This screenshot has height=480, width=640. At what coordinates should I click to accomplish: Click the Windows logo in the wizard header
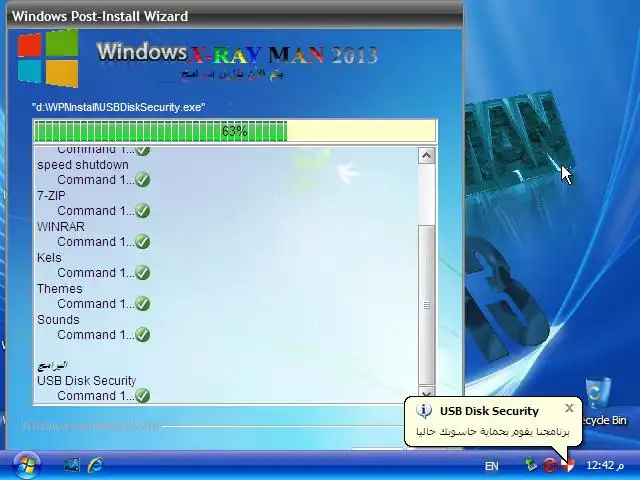[x=48, y=58]
